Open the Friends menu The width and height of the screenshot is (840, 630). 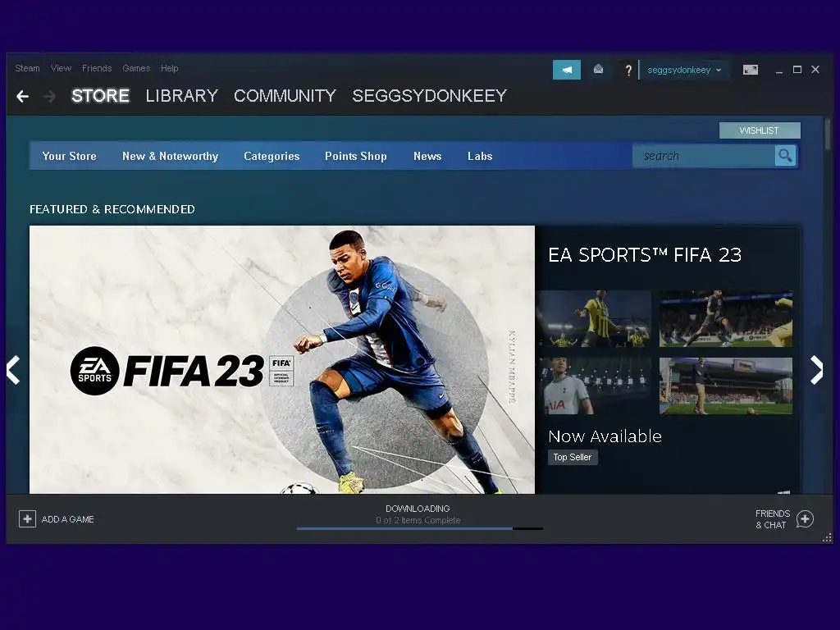click(x=97, y=68)
